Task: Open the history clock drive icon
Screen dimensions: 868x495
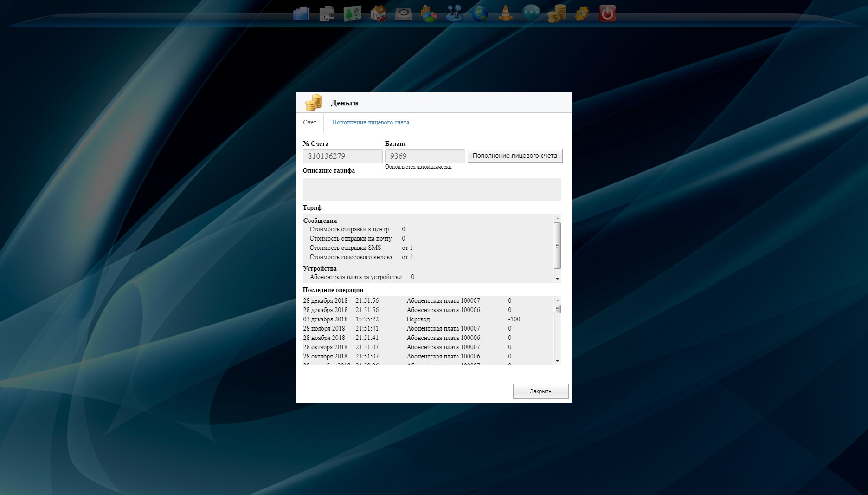Action: coord(404,13)
